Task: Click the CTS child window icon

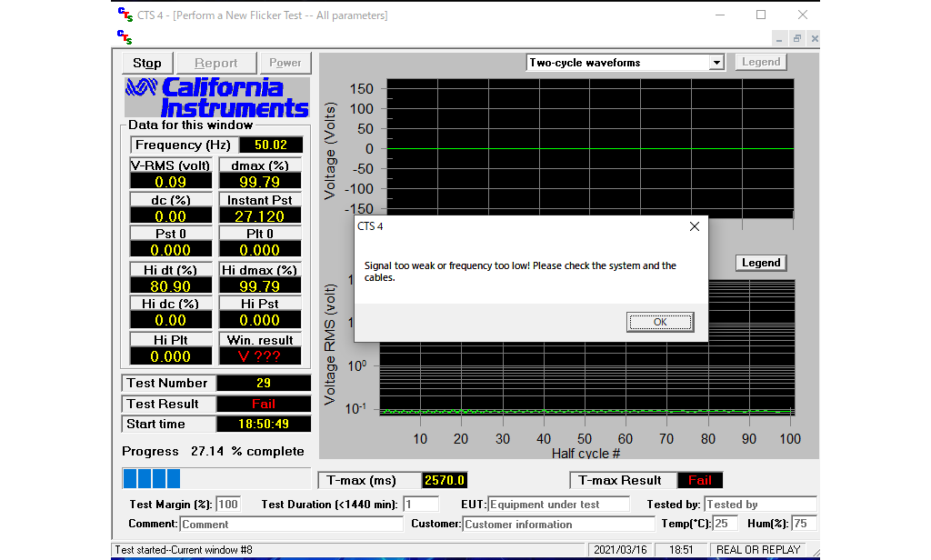Action: coord(125,37)
